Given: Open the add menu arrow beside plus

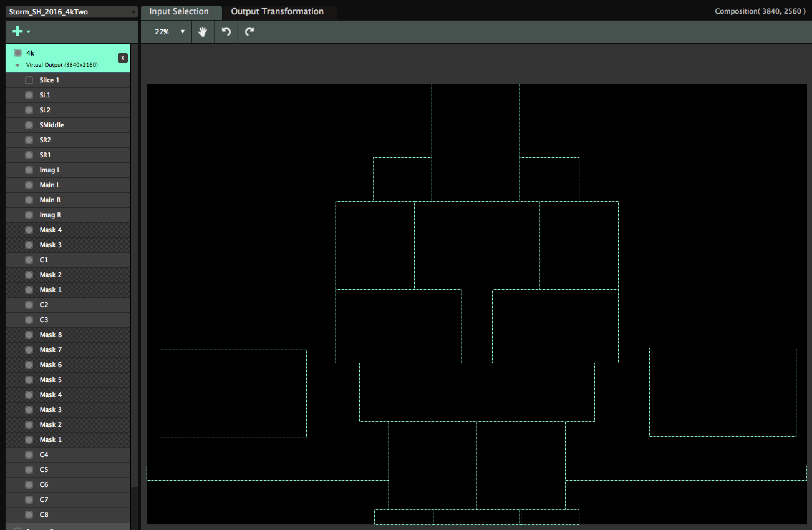Looking at the screenshot, I should [29, 32].
